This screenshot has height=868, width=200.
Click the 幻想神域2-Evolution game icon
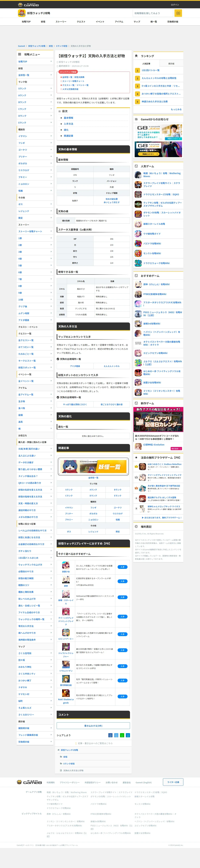tap(138, 446)
